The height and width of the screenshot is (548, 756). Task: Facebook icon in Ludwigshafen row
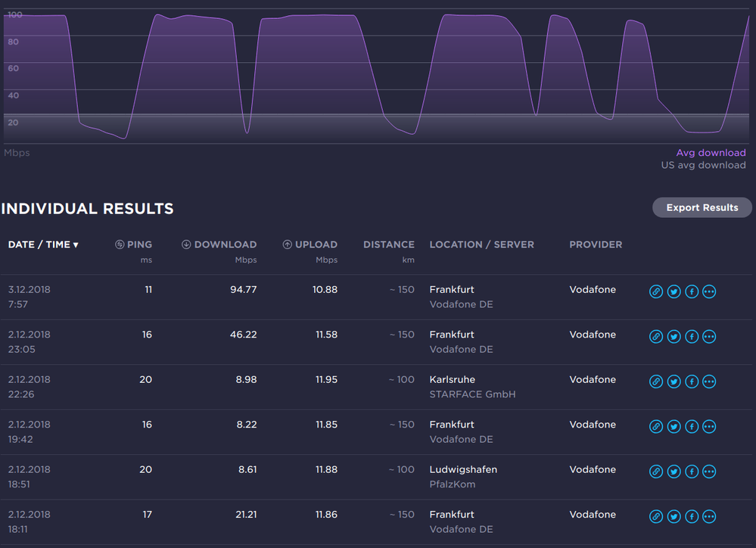pos(692,472)
